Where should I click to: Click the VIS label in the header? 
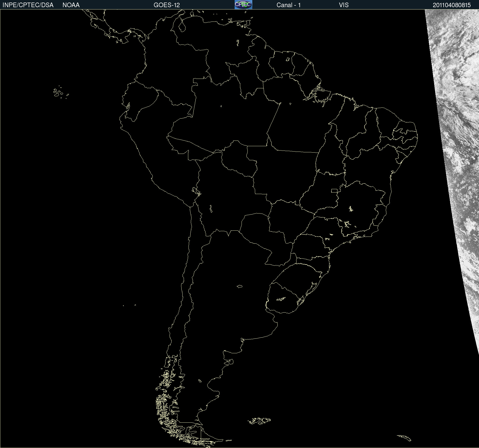click(x=344, y=5)
